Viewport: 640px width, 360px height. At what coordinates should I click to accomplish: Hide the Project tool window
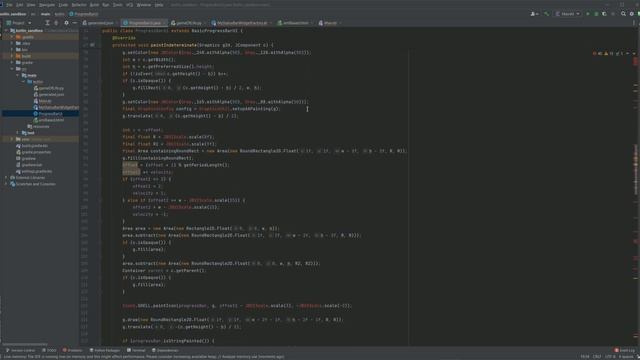point(75,23)
